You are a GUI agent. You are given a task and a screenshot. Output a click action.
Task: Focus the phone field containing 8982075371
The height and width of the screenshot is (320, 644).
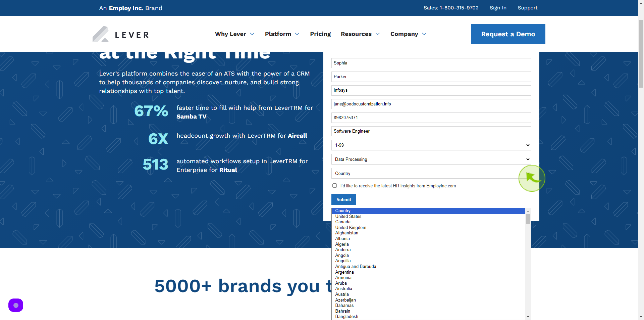pyautogui.click(x=431, y=118)
